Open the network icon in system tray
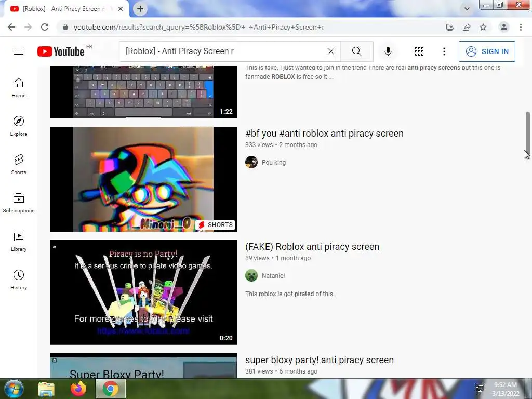 tap(480, 389)
